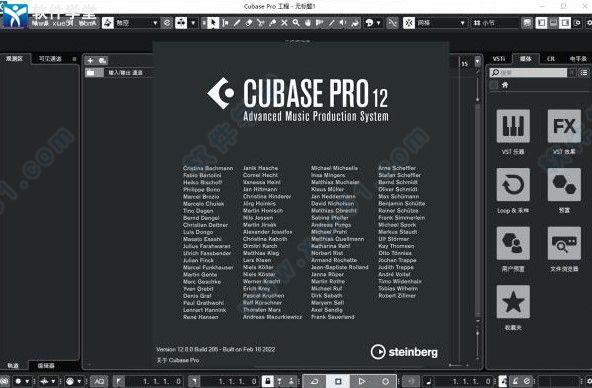Viewport: 592px width, 388px height.
Task: Open the Loops & Samples tile
Action: (x=513, y=185)
